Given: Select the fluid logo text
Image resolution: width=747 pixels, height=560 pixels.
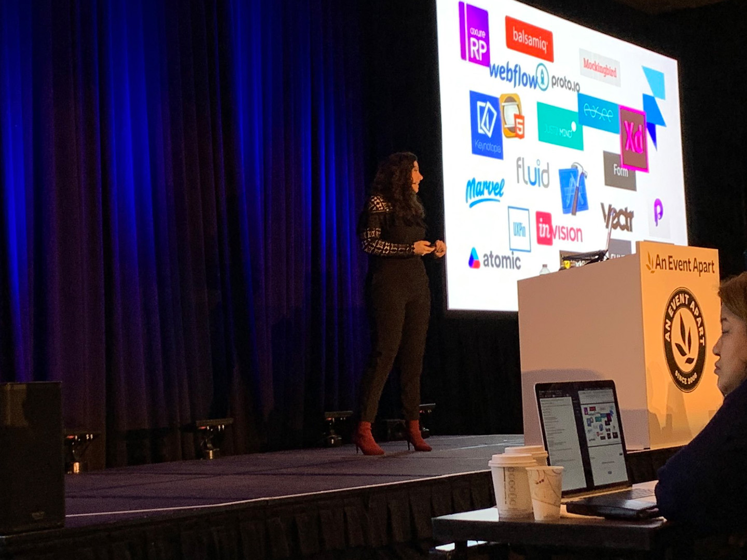Looking at the screenshot, I should pos(532,173).
